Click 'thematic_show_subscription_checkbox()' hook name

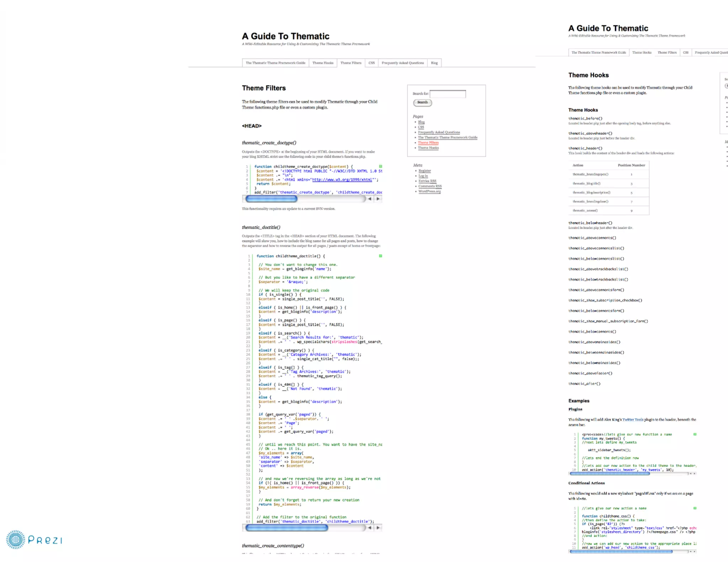[605, 300]
